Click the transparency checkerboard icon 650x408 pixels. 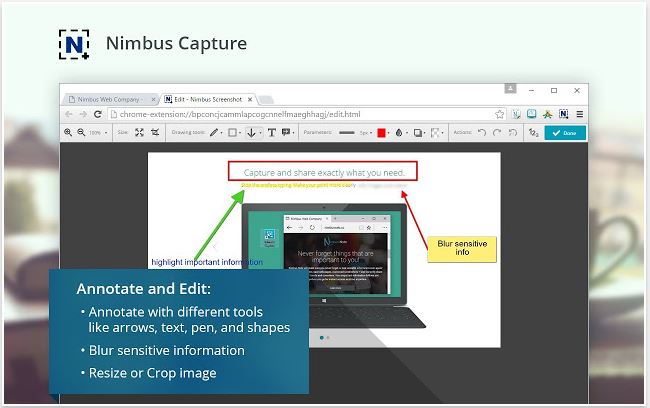coord(434,133)
